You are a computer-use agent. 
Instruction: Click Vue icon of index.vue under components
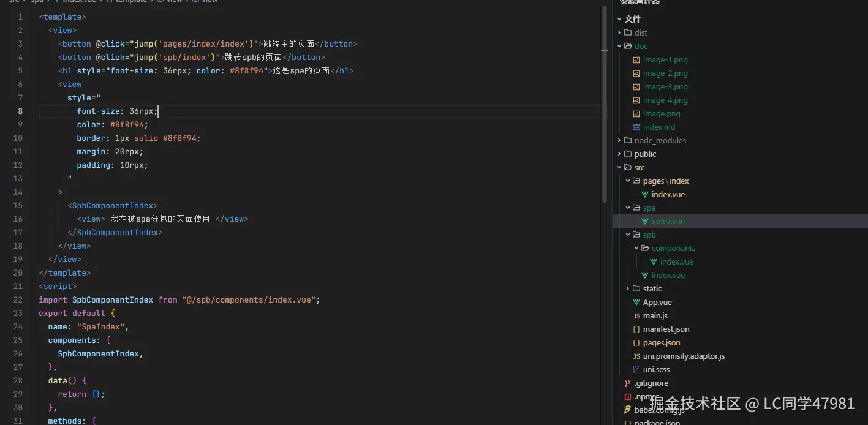(654, 261)
